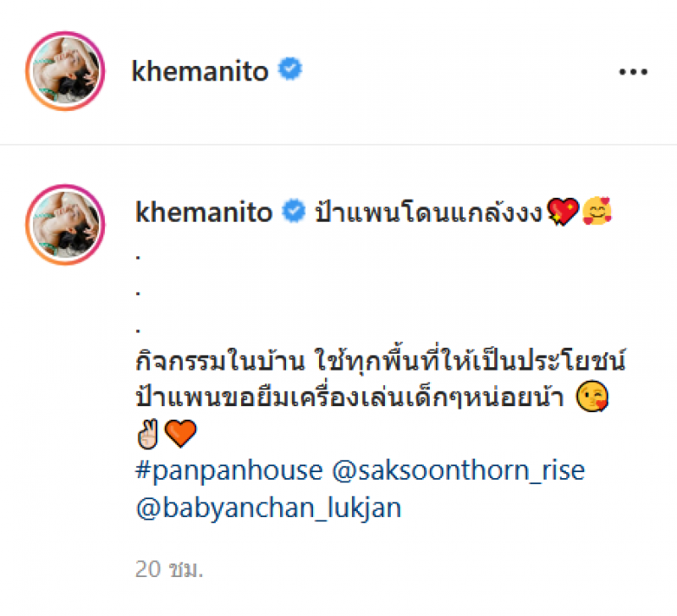677x616 pixels.
Task: Click the verified badge beside caption username
Action: click(x=294, y=211)
